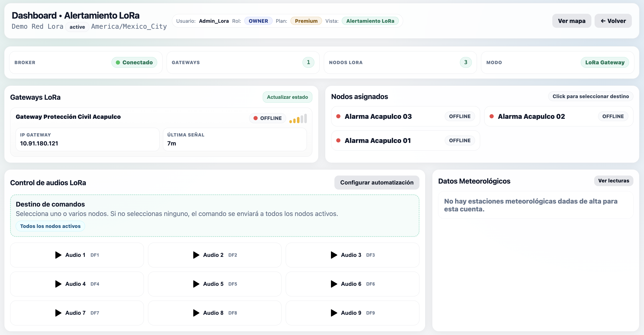This screenshot has height=335, width=644.
Task: Select node Alarma Acapulco 01 as destination
Action: click(405, 140)
